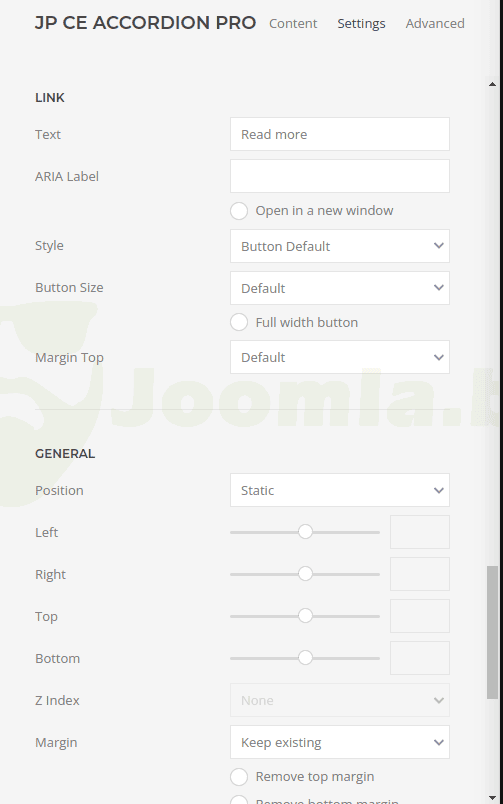
Task: Open the Position dropdown set to Static
Action: pos(340,490)
